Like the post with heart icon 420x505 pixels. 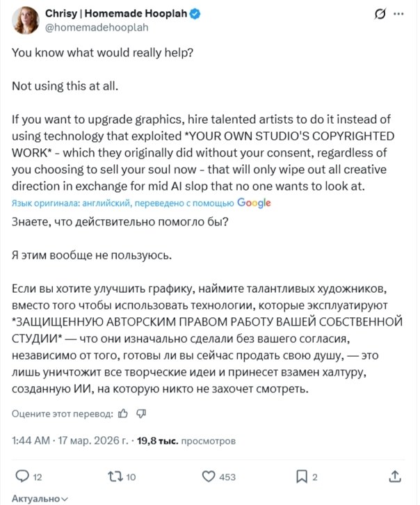click(209, 476)
